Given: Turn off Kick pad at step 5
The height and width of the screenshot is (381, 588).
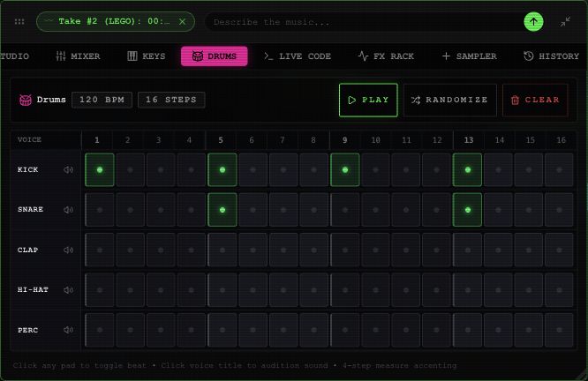Looking at the screenshot, I should click(222, 169).
